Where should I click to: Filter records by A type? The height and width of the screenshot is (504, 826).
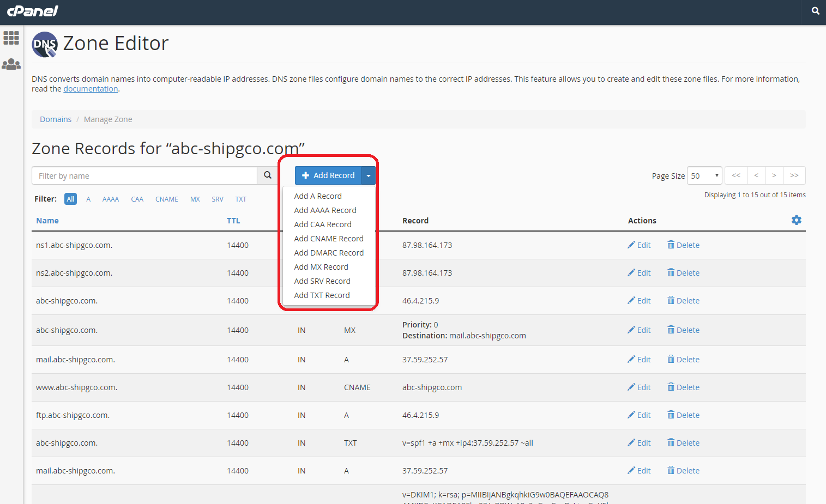pos(88,199)
